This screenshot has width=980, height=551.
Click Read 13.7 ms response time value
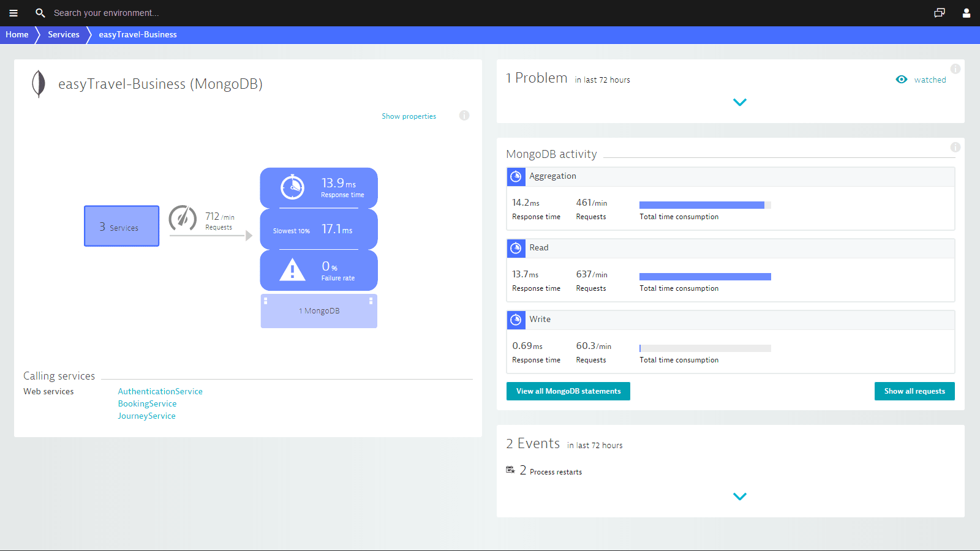click(x=526, y=274)
